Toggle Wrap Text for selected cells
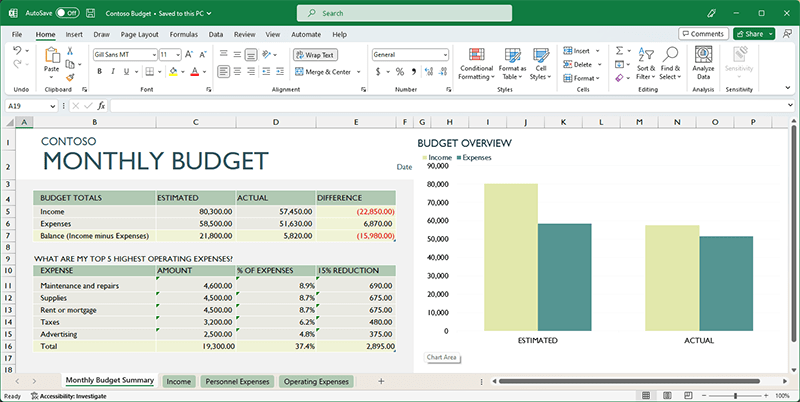 (x=316, y=54)
